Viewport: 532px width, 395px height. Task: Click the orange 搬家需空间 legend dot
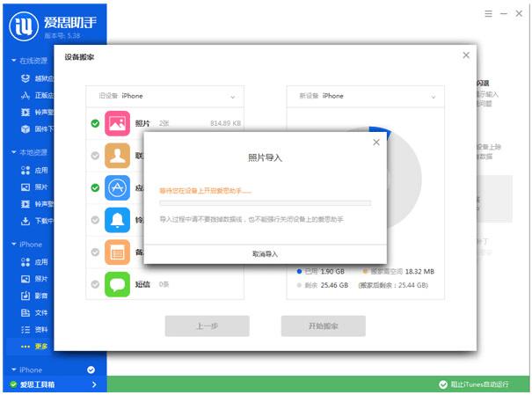coord(366,271)
